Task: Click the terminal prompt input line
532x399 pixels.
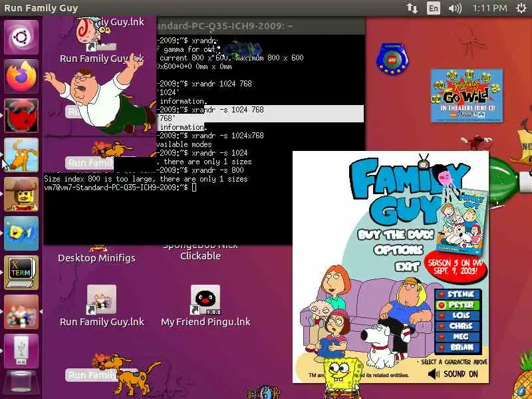Action: [x=120, y=188]
